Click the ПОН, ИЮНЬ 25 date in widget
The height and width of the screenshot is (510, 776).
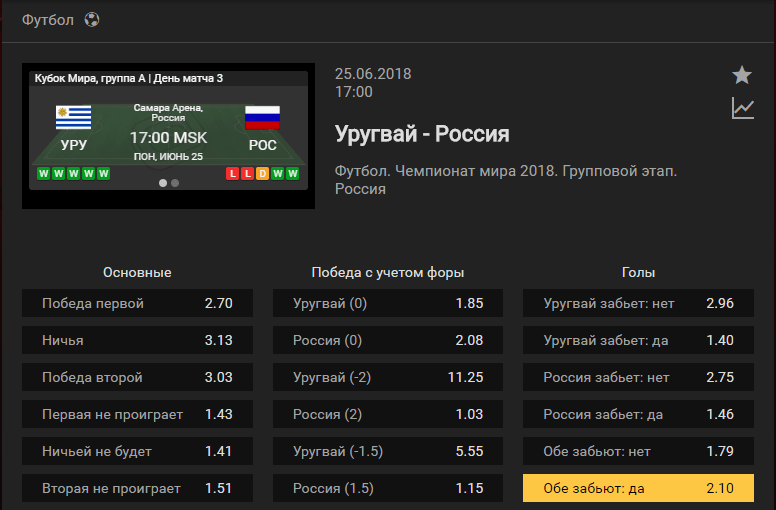tap(168, 156)
